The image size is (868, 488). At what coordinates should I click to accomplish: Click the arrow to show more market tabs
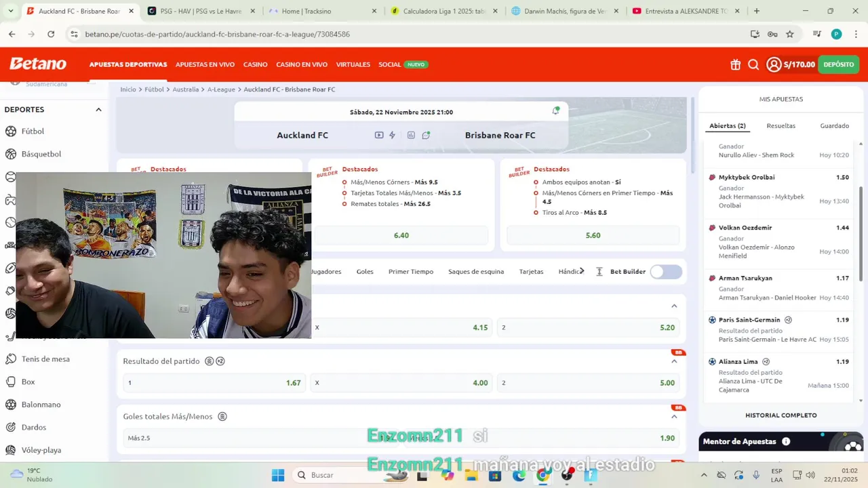(x=581, y=271)
